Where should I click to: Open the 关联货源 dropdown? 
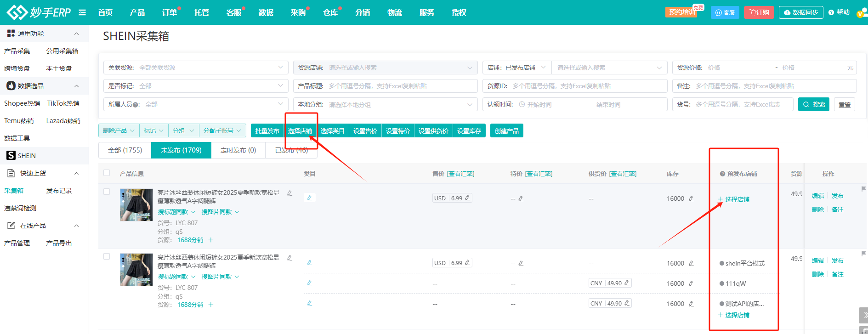point(196,68)
